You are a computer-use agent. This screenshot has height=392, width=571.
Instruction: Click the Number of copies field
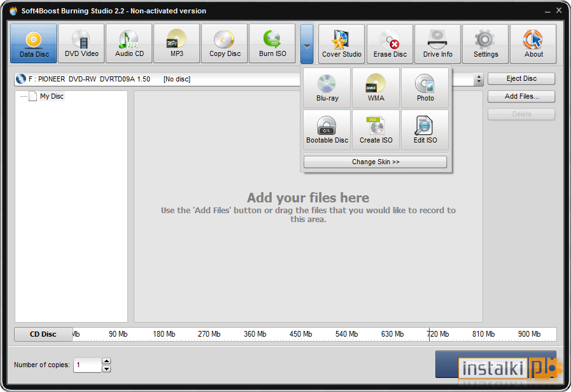point(87,365)
